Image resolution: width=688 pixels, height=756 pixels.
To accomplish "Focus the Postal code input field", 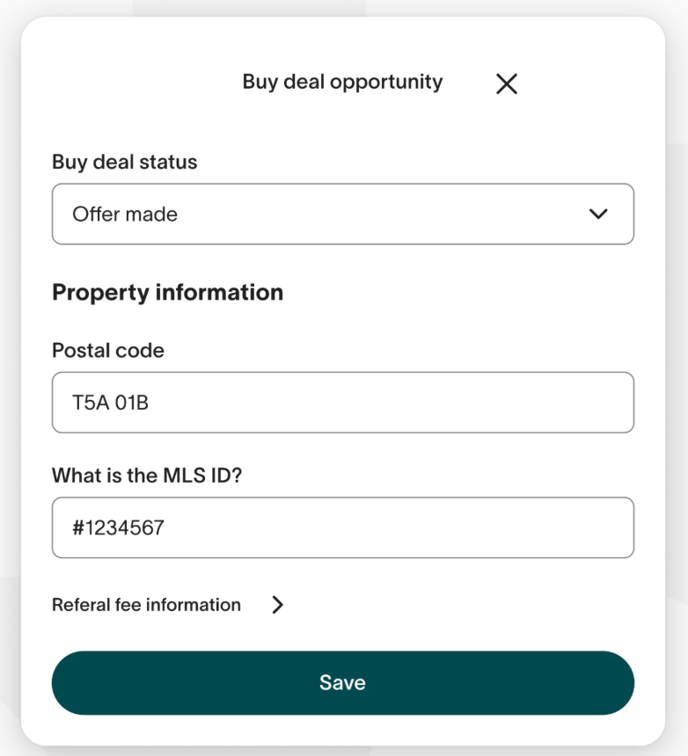I will 342,403.
